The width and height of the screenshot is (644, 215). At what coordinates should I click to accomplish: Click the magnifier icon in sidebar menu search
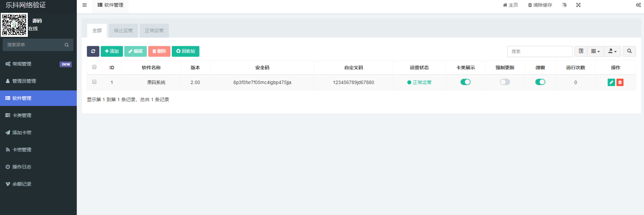pos(67,45)
